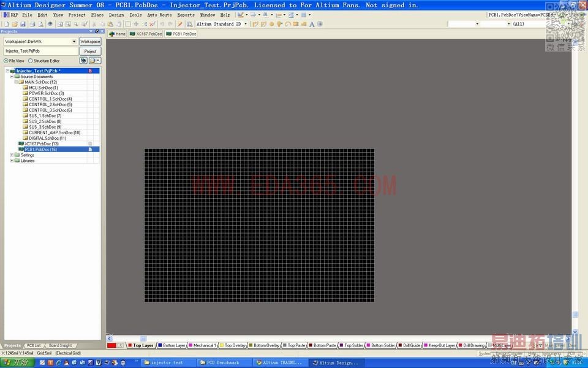Viewport: 588px width, 368px height.
Task: Click the Windows Start button
Action: click(x=17, y=362)
